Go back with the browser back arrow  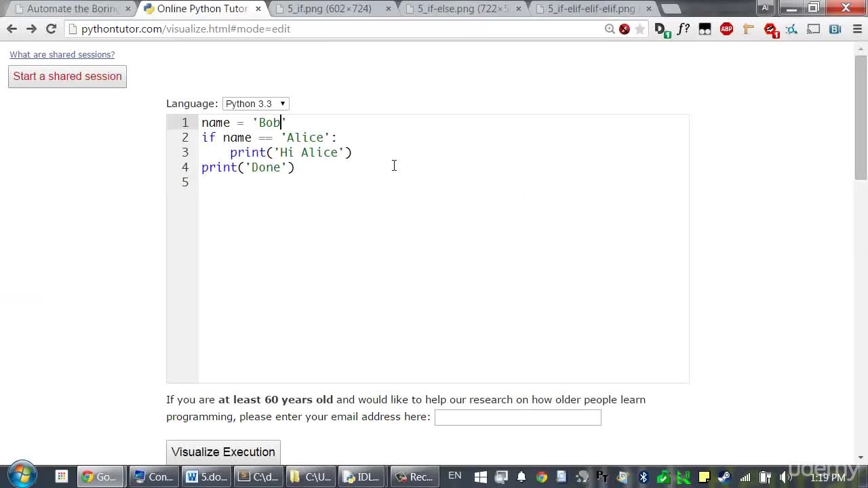click(x=12, y=29)
